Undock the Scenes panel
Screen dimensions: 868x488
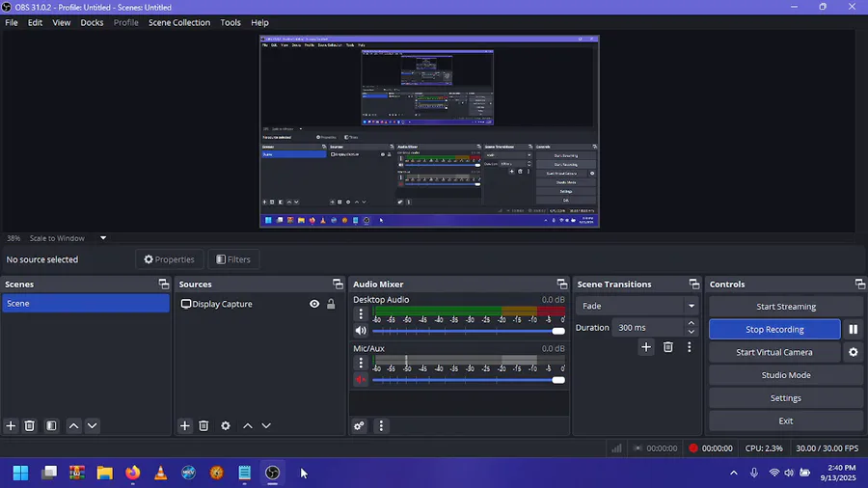[164, 284]
